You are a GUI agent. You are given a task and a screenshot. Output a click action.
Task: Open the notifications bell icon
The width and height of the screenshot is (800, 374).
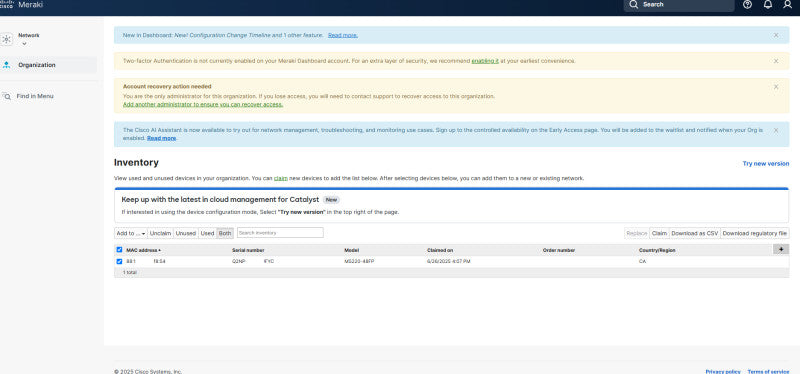[x=767, y=5]
